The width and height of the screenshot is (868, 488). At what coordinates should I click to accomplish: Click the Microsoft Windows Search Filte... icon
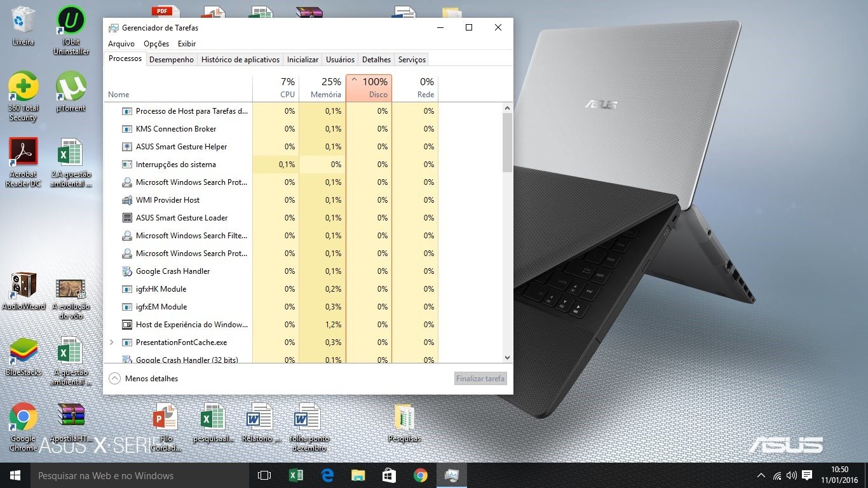point(126,236)
